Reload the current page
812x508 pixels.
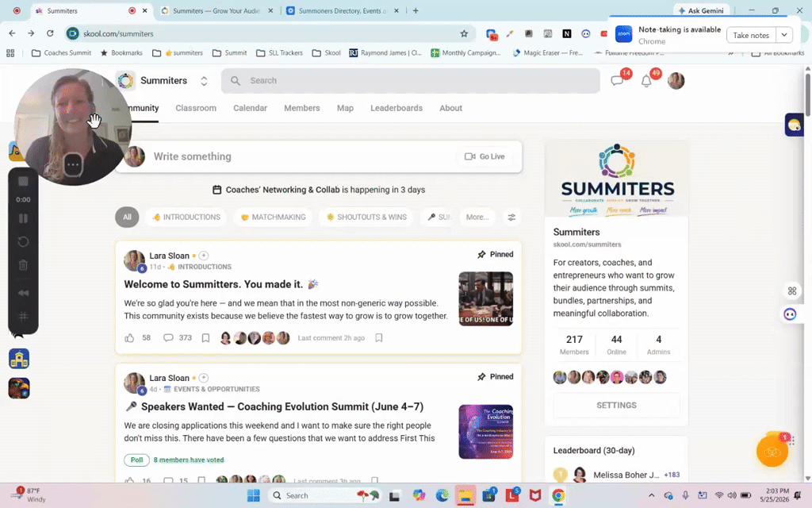click(50, 33)
